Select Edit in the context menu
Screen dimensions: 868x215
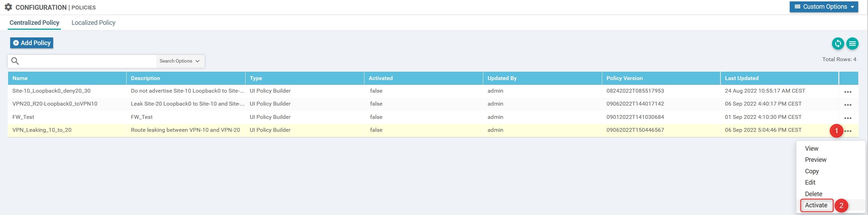click(x=810, y=182)
